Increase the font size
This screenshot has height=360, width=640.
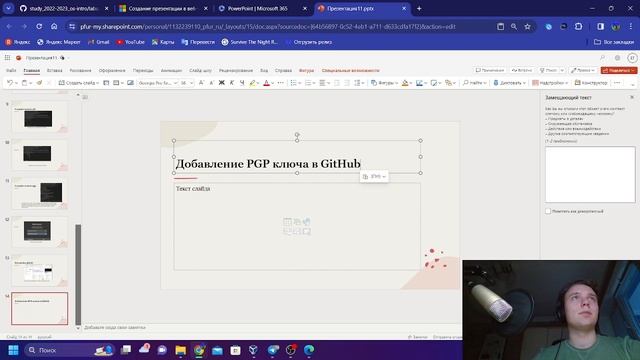tap(201, 83)
